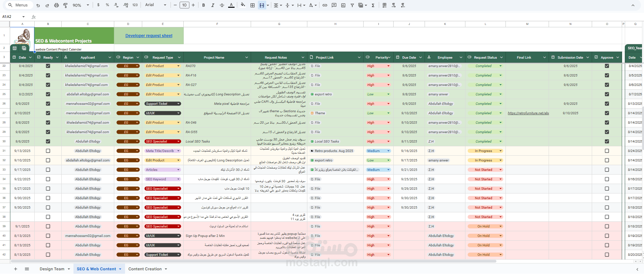Open In Progress status dropdown in row 31
This screenshot has width=644, height=274.
tap(500, 151)
